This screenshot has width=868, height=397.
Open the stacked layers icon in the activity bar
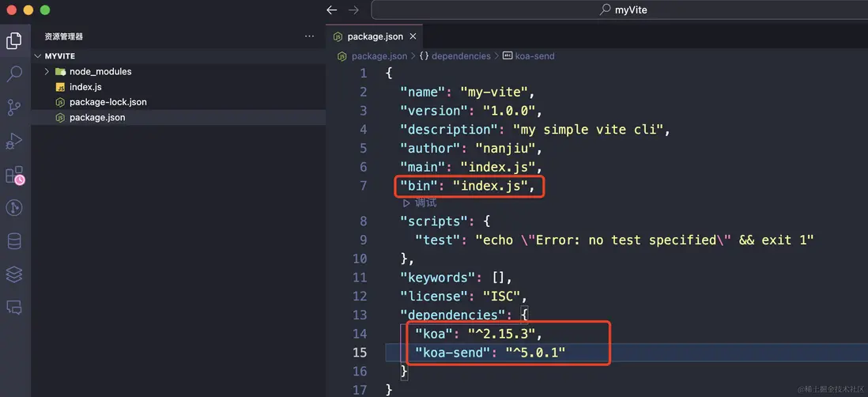[x=14, y=274]
